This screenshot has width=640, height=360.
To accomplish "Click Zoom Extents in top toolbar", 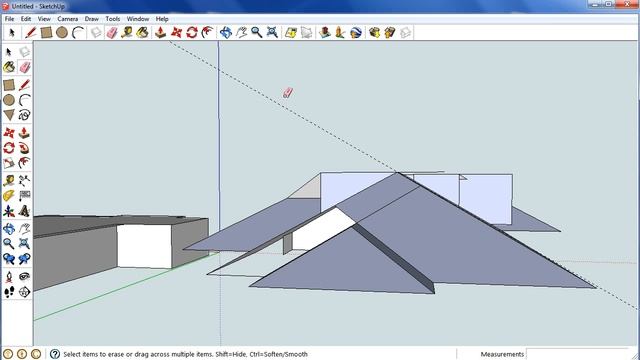I will [x=272, y=33].
